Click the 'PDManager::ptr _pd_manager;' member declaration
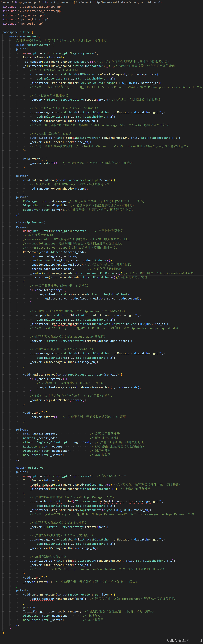Viewport: 203px width, 644px height. [84, 201]
